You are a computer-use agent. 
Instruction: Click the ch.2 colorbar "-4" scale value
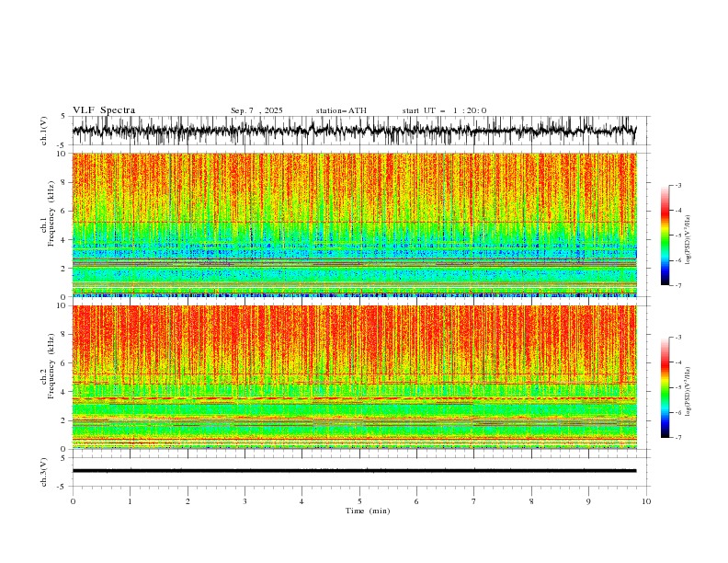tap(678, 362)
